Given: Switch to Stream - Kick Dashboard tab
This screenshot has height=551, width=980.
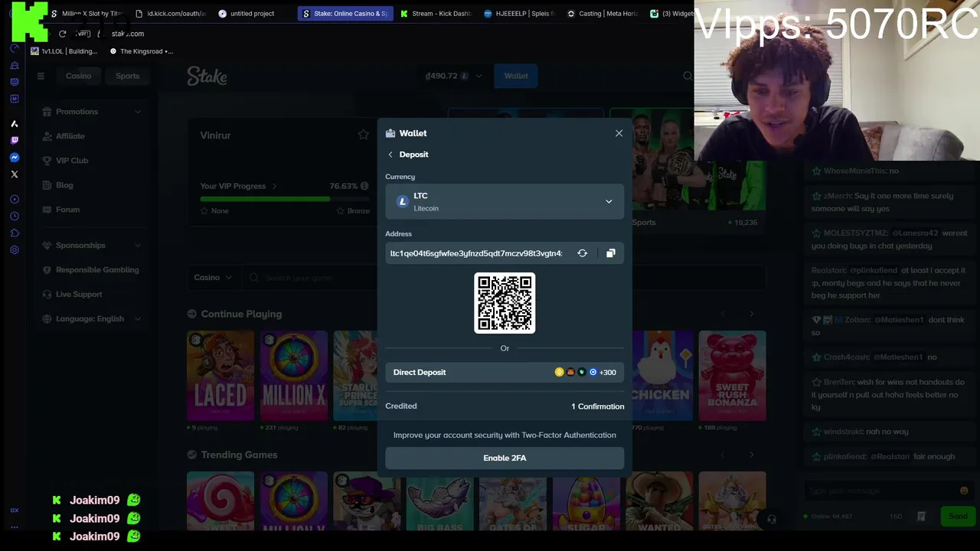Looking at the screenshot, I should pos(436,14).
